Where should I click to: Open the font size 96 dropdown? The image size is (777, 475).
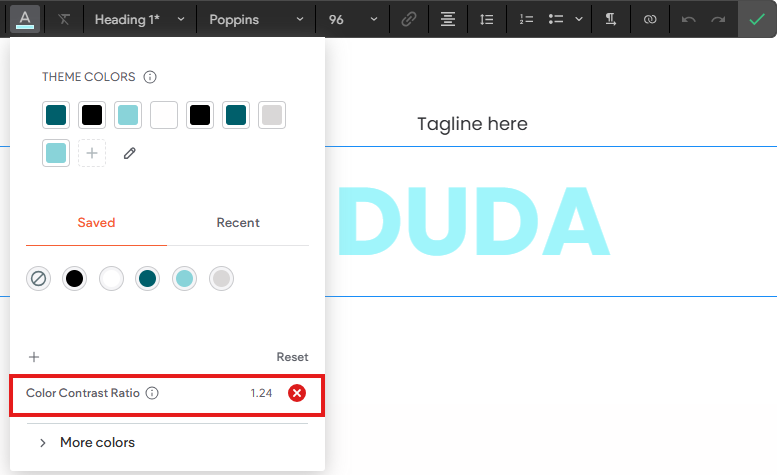[353, 19]
